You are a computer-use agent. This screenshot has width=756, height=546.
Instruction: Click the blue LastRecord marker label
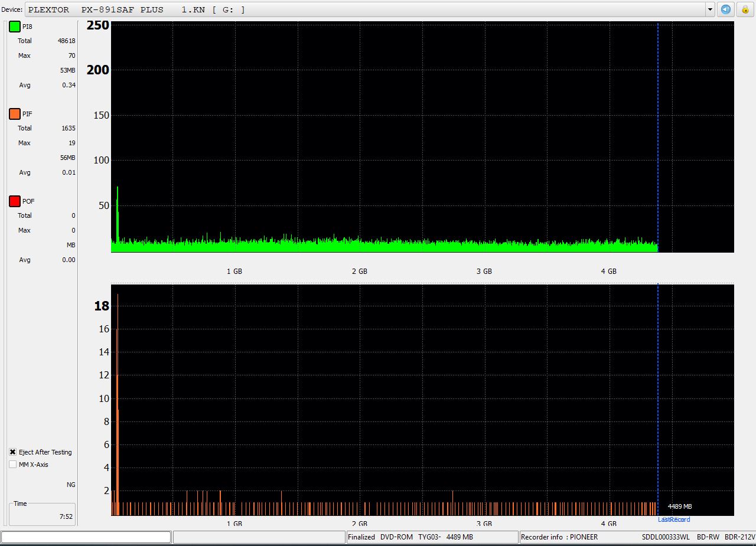tap(673, 519)
